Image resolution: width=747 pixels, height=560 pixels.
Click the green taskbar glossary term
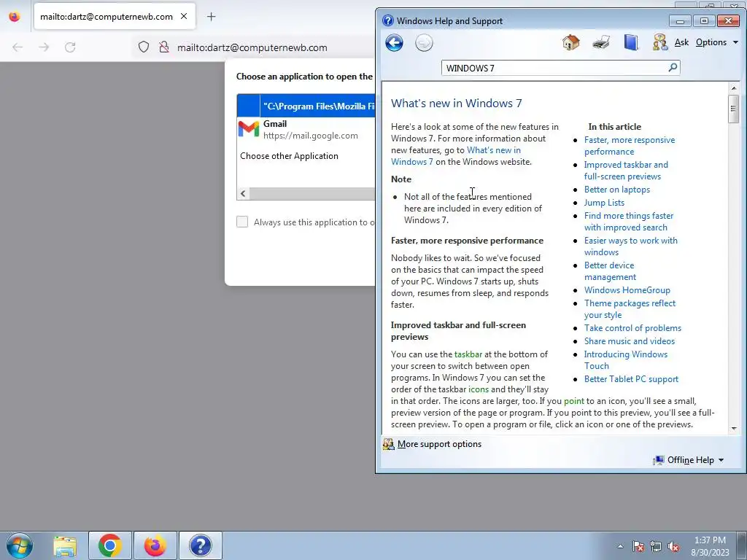click(x=468, y=354)
